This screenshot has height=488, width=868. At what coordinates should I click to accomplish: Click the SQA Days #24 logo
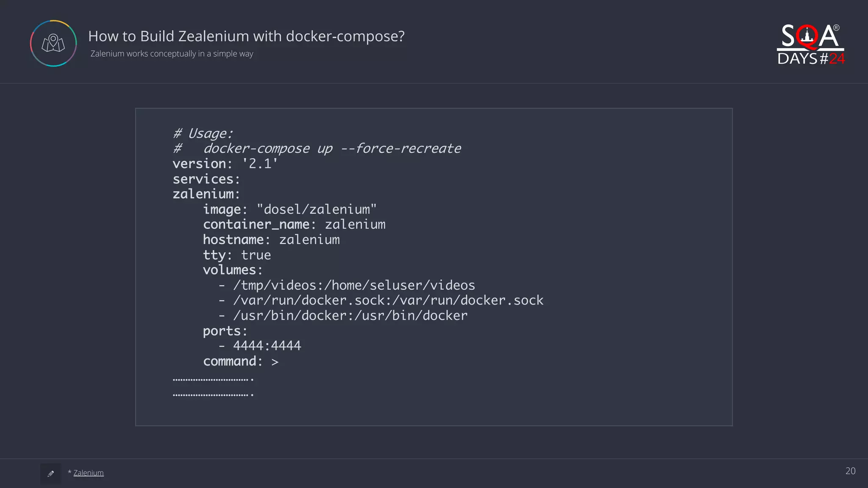coord(810,44)
